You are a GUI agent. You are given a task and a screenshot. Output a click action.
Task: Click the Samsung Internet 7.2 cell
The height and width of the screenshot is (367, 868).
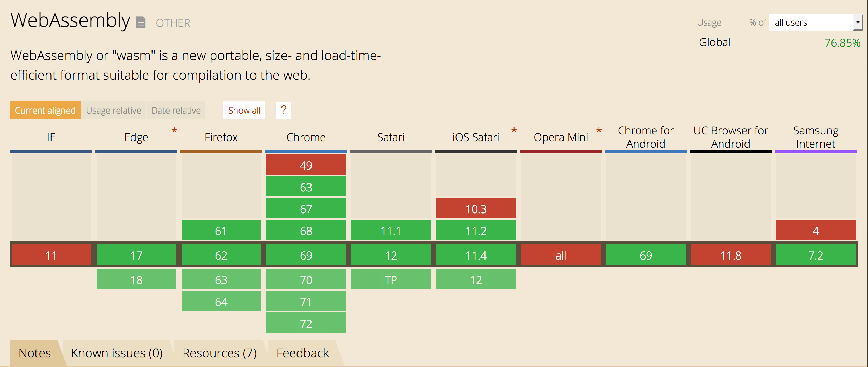coord(816,255)
